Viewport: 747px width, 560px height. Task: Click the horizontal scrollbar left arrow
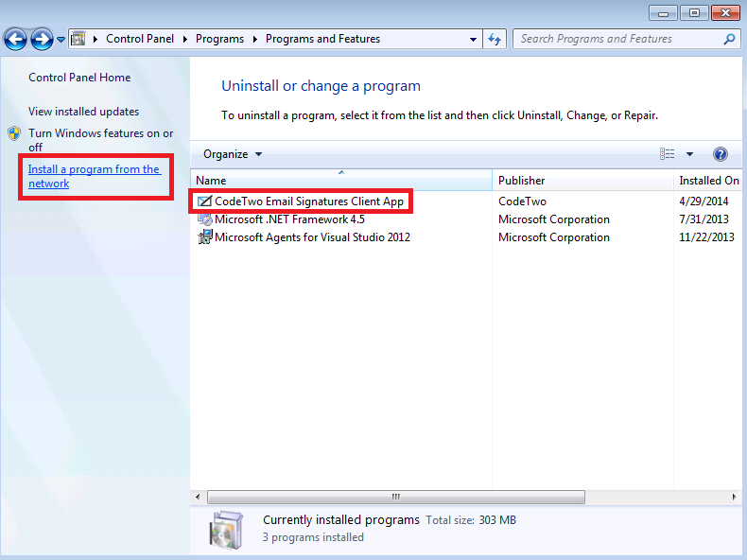click(x=198, y=497)
